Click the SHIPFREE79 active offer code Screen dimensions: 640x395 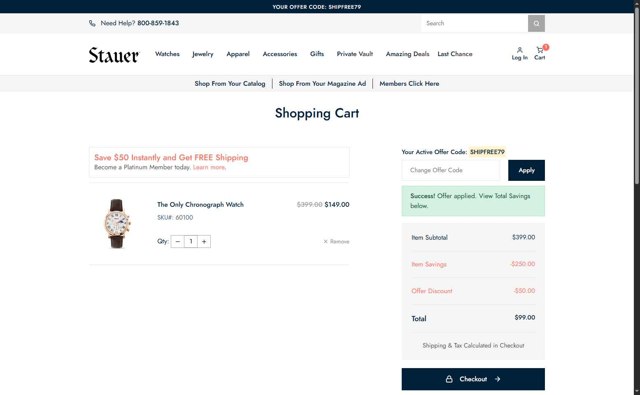click(487, 152)
